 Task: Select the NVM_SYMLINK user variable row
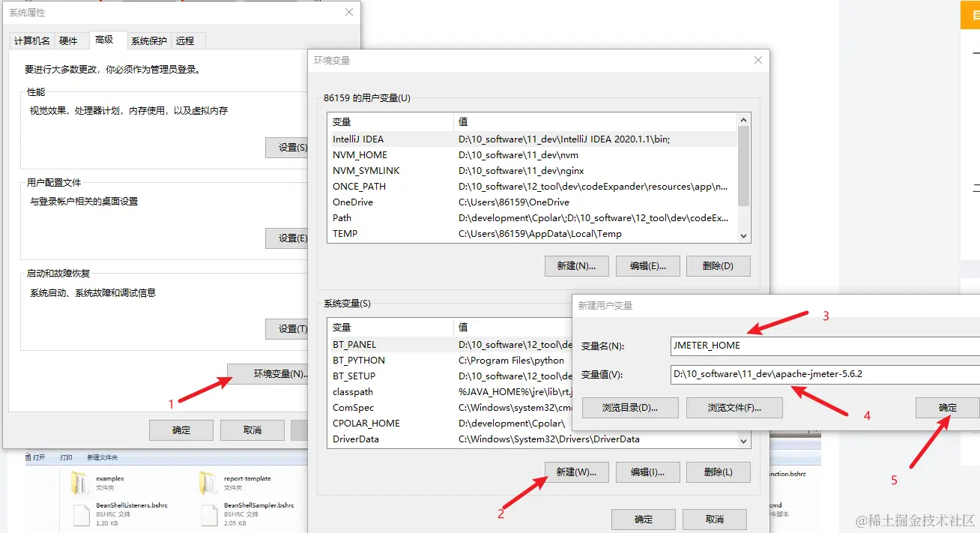(x=533, y=171)
